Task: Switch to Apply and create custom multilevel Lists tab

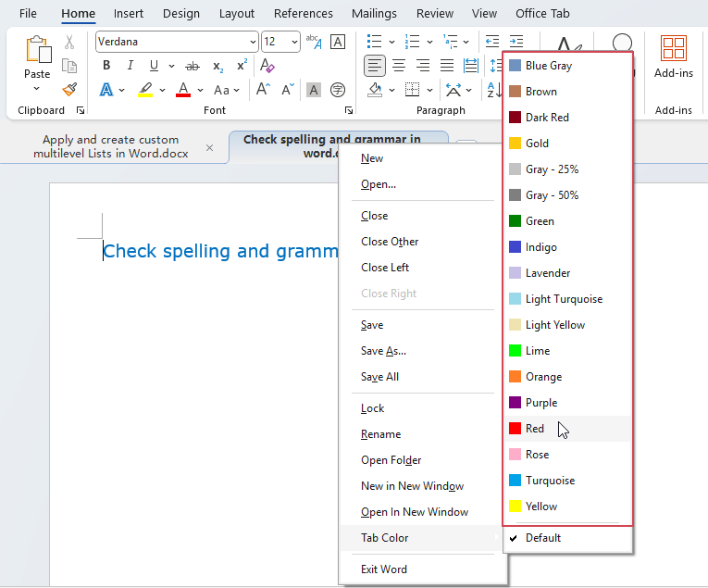Action: tap(110, 147)
